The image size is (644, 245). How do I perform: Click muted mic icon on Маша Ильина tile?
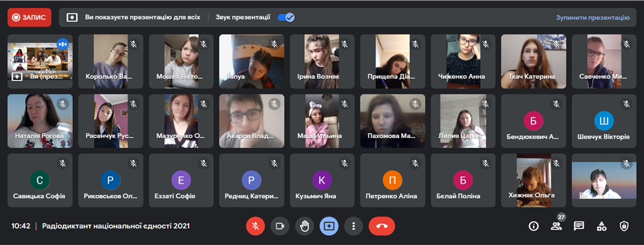[x=344, y=104]
